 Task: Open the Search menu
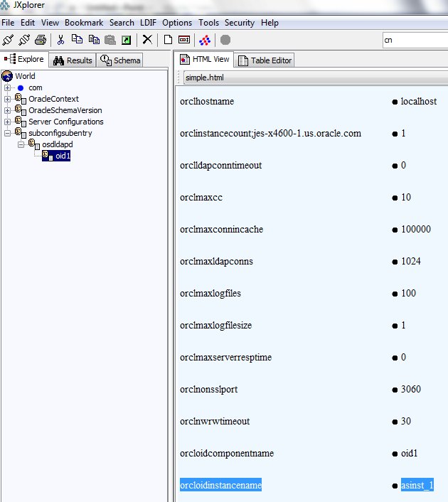[x=122, y=23]
